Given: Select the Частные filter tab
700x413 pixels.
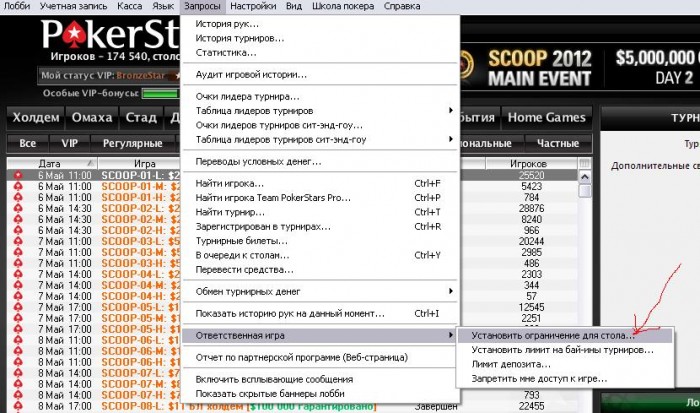Looking at the screenshot, I should point(558,143).
